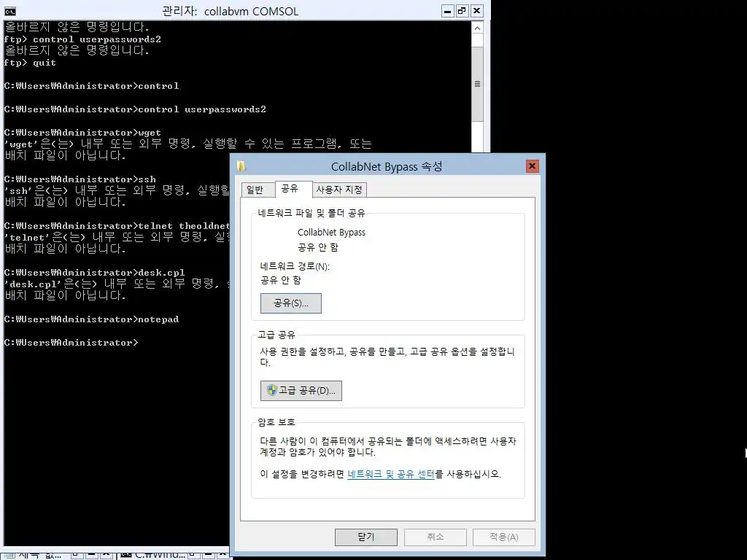
Task: Click the 'CollabNet Bypass' folder name in sharing section
Action: 332,233
